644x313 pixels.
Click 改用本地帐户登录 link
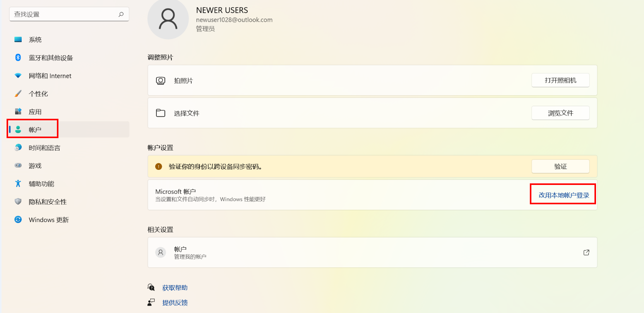pyautogui.click(x=564, y=195)
